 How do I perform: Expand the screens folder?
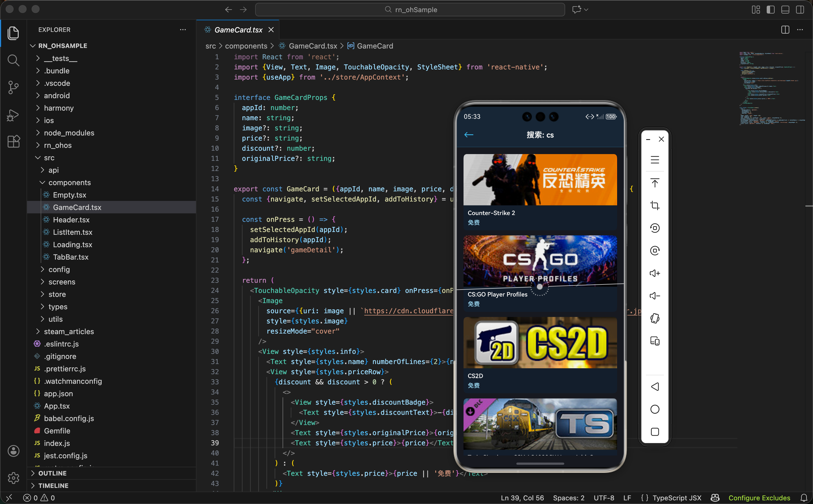point(62,282)
